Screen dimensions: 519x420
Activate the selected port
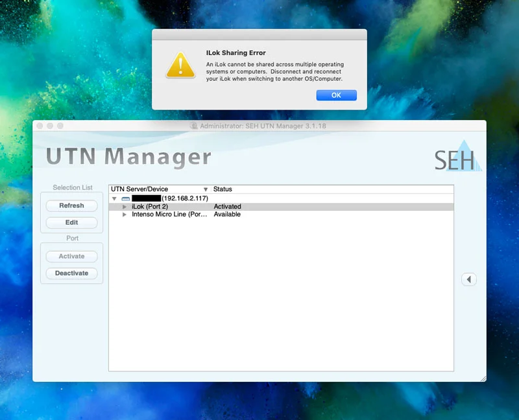[x=71, y=256]
